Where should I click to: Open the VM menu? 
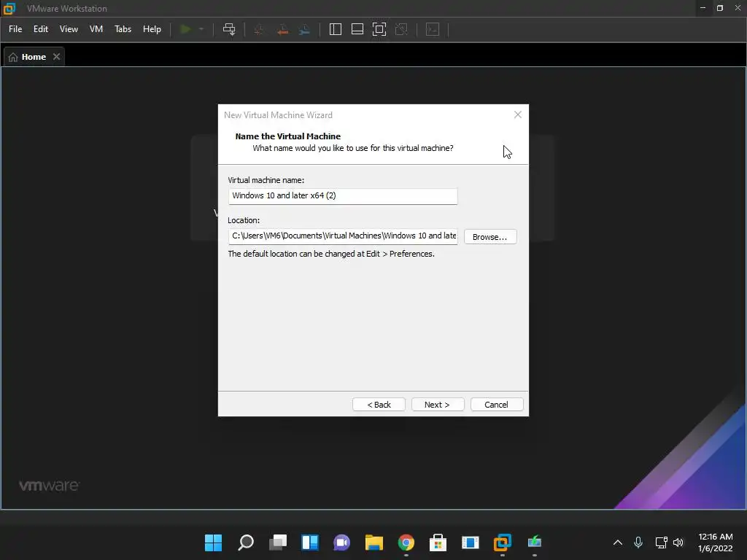(96, 29)
